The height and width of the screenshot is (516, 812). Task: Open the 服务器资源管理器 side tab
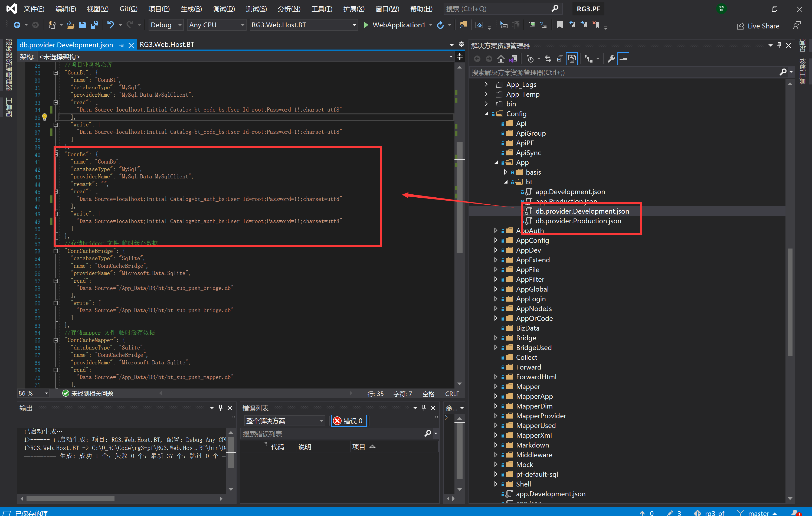pyautogui.click(x=9, y=65)
